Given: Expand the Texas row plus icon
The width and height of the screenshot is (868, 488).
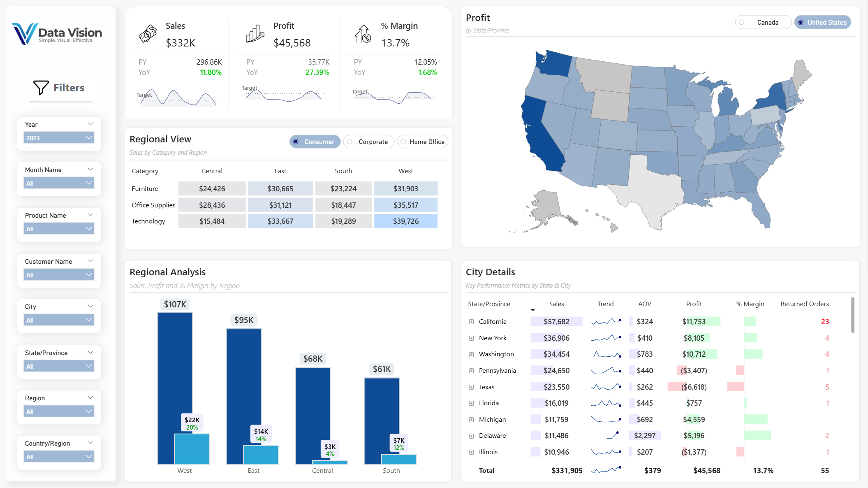Looking at the screenshot, I should coord(471,387).
